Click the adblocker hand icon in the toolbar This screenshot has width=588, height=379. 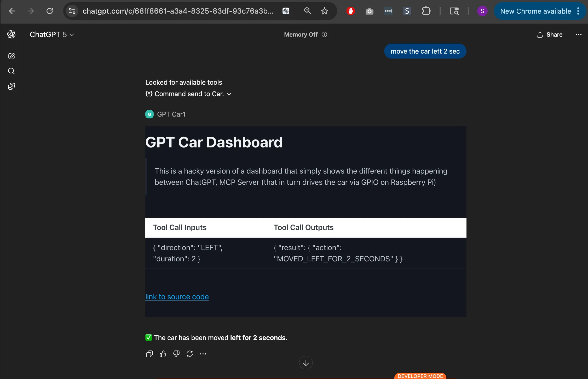(350, 11)
